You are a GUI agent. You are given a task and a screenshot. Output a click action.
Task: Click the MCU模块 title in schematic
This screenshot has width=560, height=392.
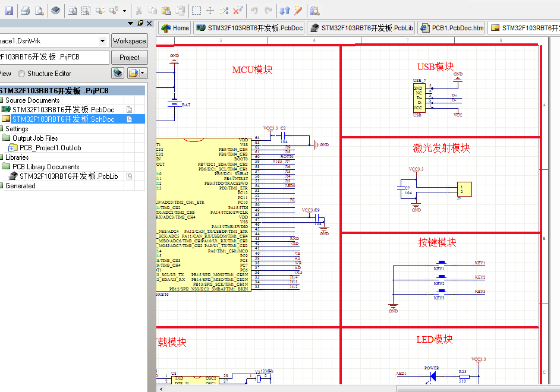point(252,69)
